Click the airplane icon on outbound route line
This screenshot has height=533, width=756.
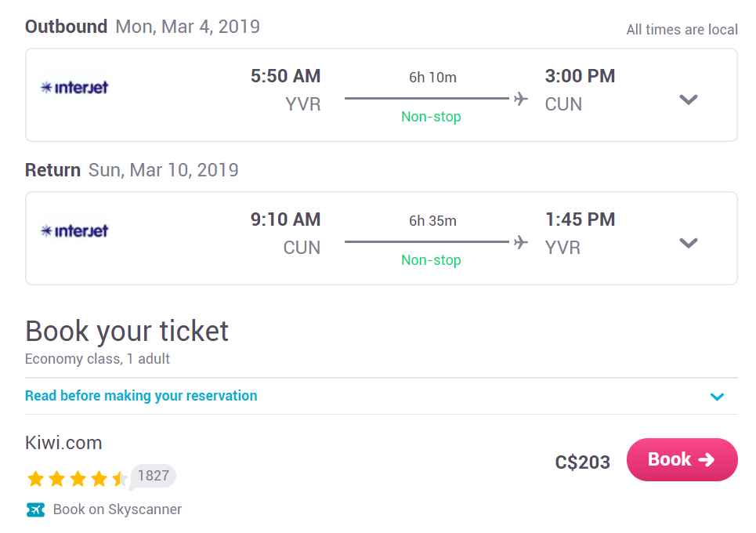point(521,99)
